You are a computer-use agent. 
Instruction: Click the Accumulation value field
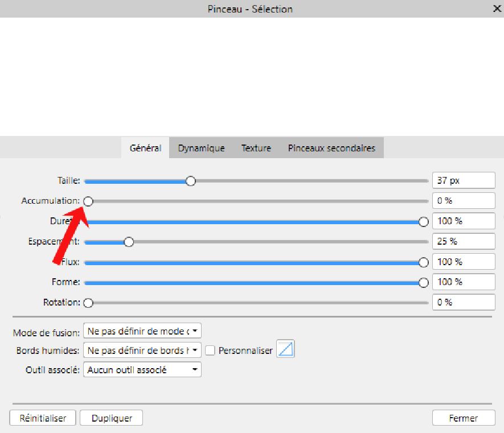[464, 201]
